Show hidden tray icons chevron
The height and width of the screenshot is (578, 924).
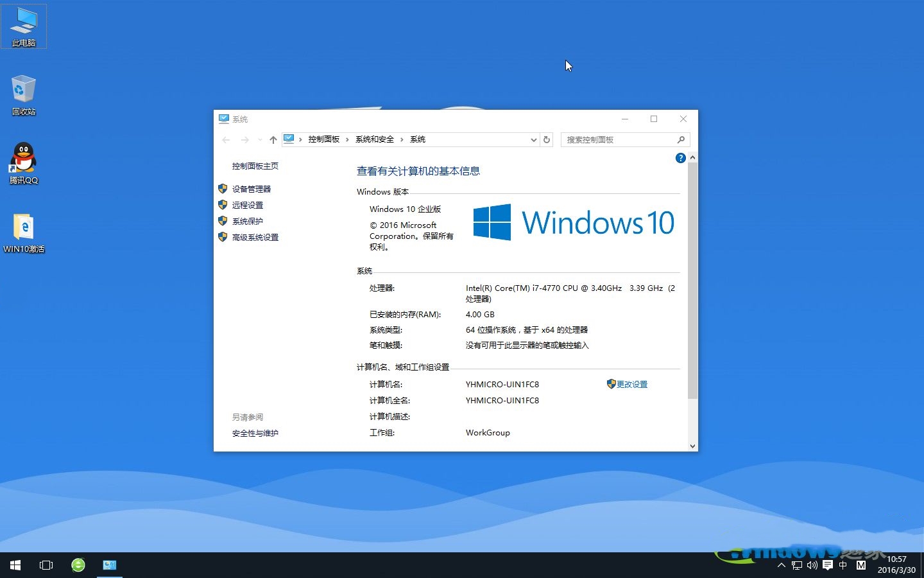tap(781, 565)
